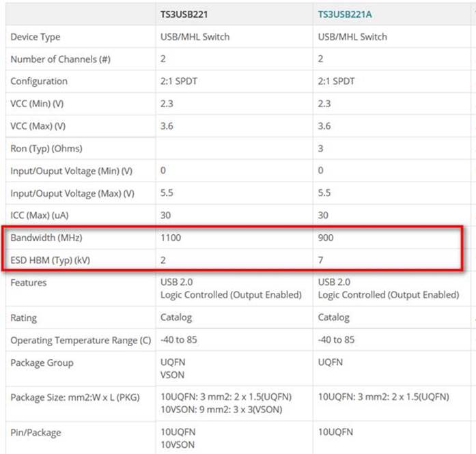This screenshot has width=476, height=454.
Task: Select '10VSON' pin/package in TS3USB221 column
Action: click(x=178, y=445)
